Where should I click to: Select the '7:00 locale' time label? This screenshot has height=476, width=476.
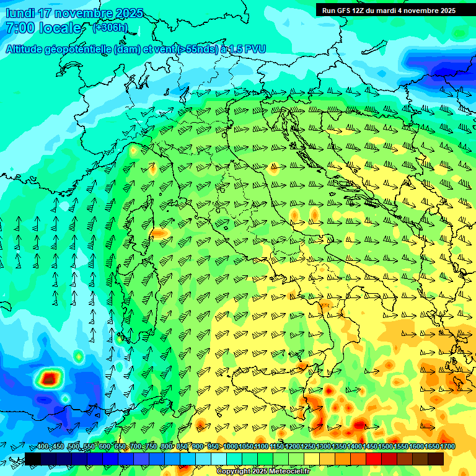pos(43,28)
